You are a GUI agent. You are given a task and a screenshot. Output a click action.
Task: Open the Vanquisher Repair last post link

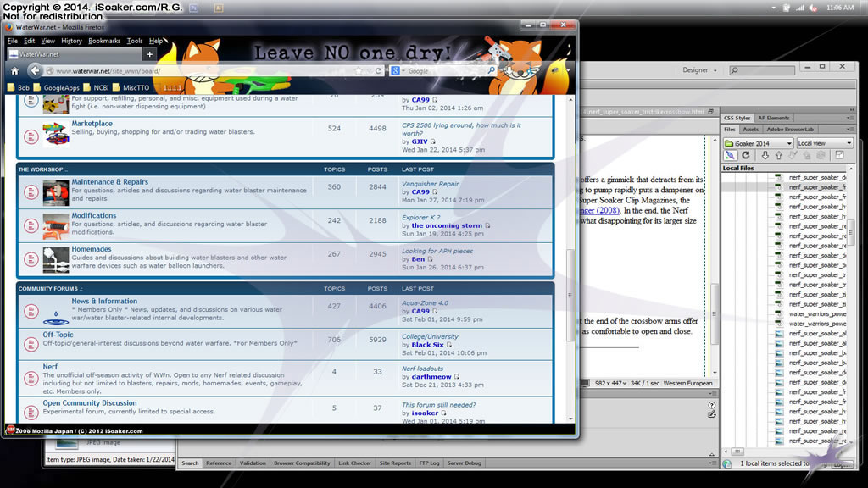click(430, 184)
